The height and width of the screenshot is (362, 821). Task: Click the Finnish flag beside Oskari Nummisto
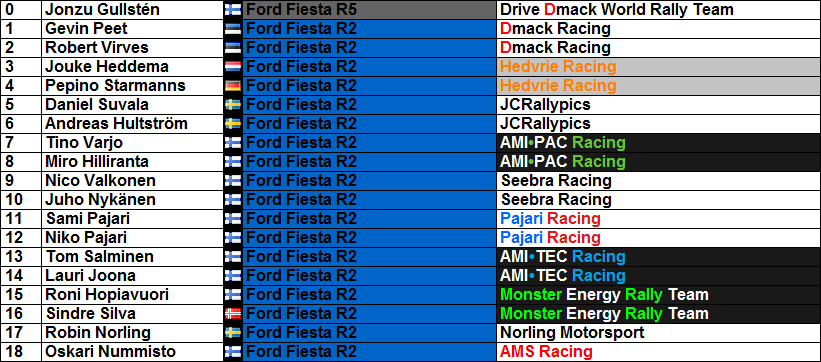click(x=232, y=352)
